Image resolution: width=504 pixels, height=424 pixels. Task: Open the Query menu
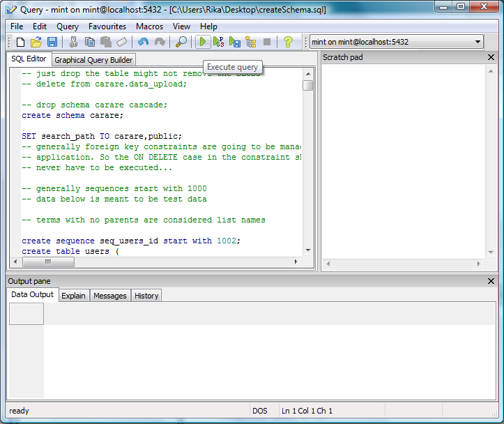point(68,26)
